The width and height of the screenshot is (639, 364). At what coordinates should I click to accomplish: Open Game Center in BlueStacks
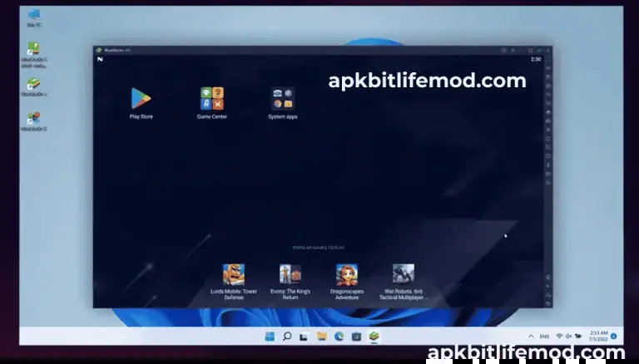pos(212,99)
